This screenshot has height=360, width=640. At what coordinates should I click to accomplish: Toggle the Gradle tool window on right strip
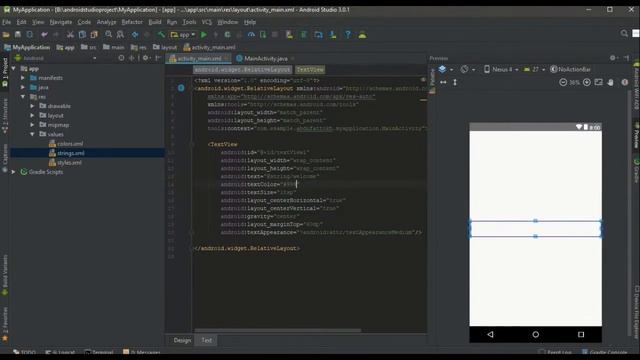[x=636, y=170]
